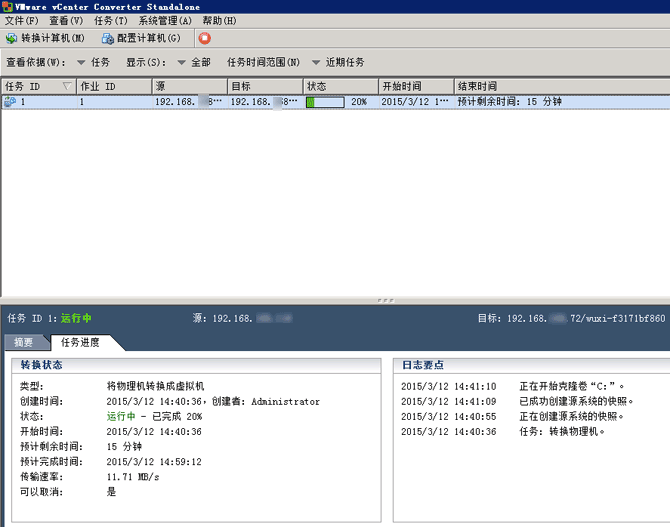Click the 作业 ID column header
This screenshot has height=527, width=670.
(114, 86)
